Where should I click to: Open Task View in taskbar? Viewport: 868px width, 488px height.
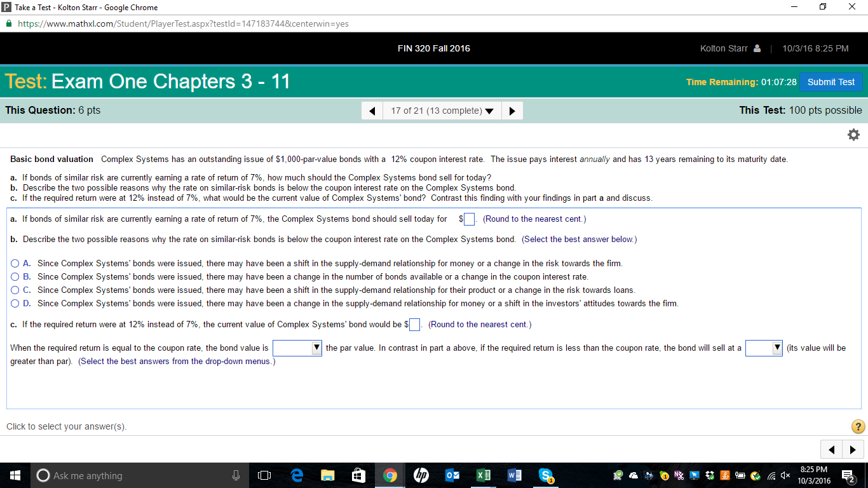point(264,475)
